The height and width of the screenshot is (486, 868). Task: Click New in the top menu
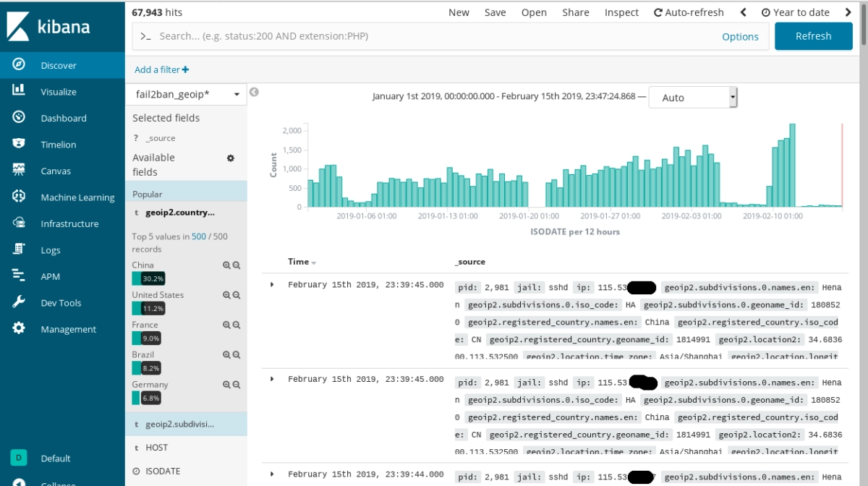click(x=459, y=12)
